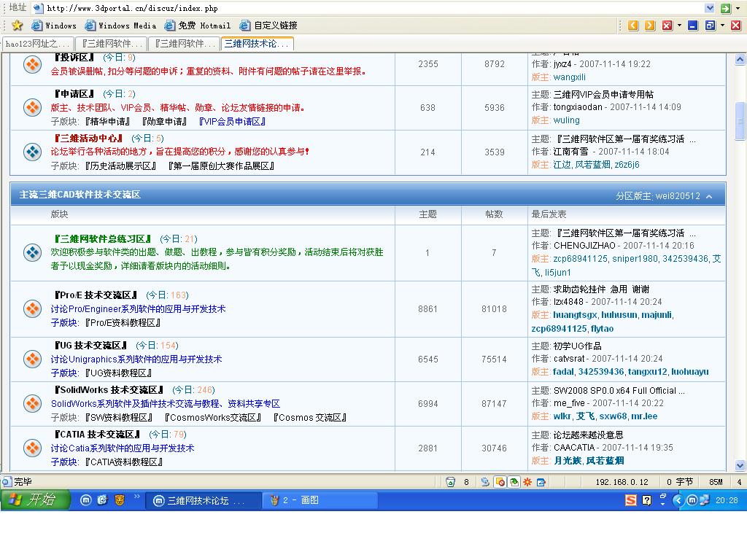Open the 免费 Hotmail favorites link
Image resolution: width=747 pixels, height=560 pixels.
(197, 26)
